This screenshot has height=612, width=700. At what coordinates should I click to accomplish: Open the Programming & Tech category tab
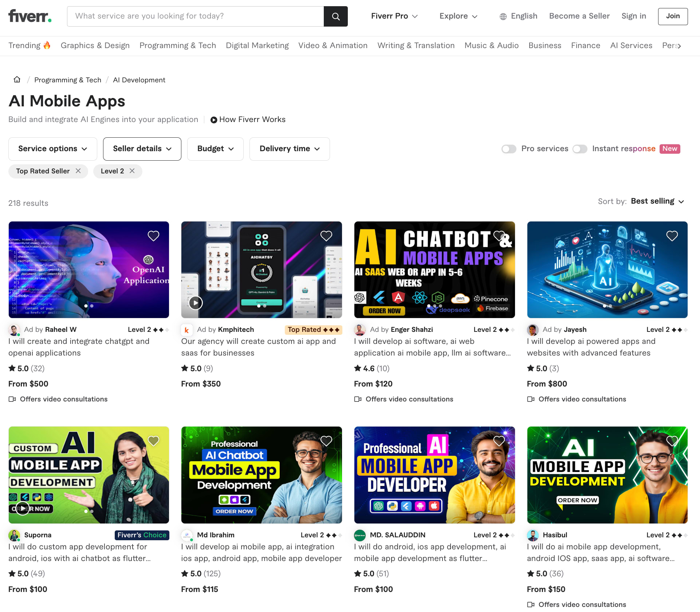[178, 46]
